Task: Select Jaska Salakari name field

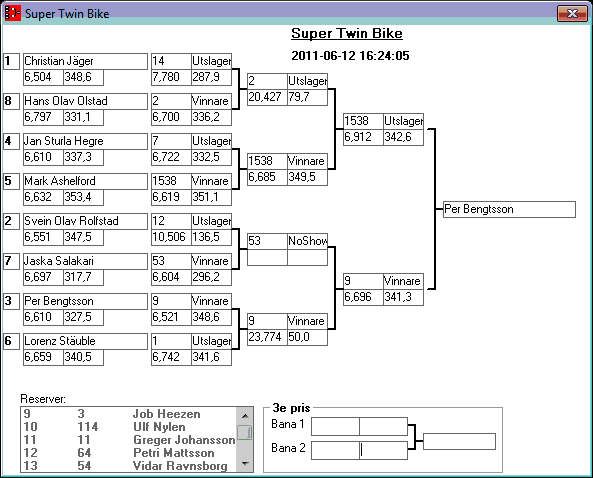Action: pos(85,261)
